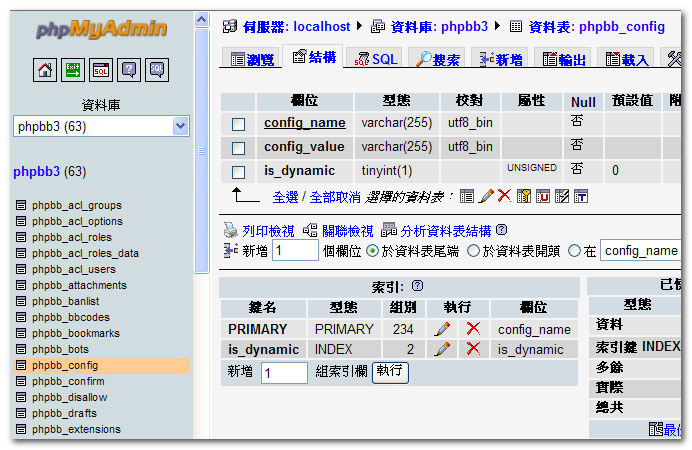Open SQL documentation icon in sidebar
Viewport: 692px width, 450px height.
click(x=157, y=70)
